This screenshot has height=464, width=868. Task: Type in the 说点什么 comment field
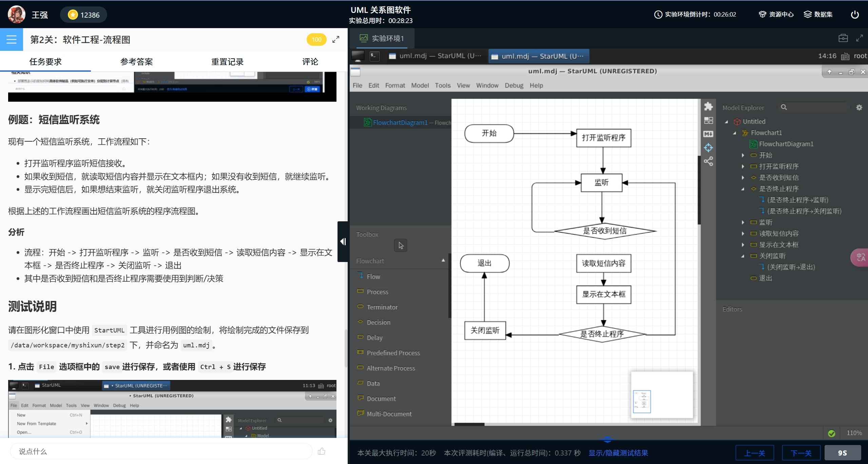tap(161, 451)
